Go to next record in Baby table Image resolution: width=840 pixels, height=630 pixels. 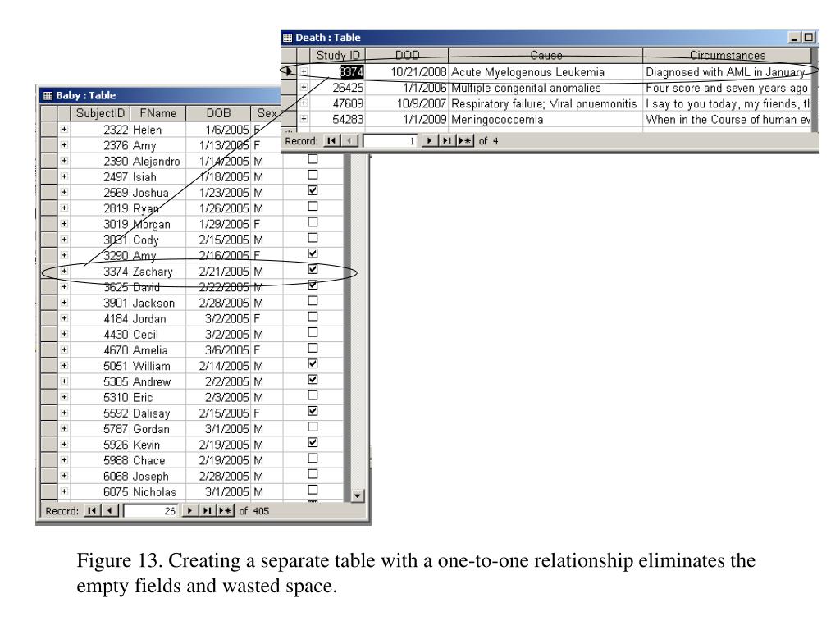click(x=189, y=511)
